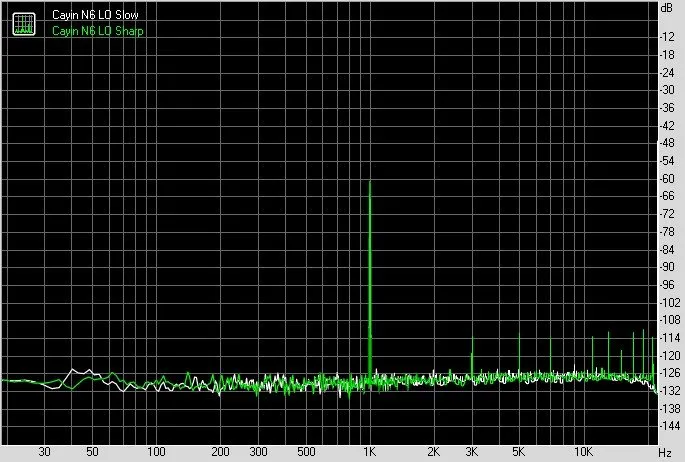The width and height of the screenshot is (685, 462).
Task: Click the -60 dB axis label
Action: [x=667, y=178]
